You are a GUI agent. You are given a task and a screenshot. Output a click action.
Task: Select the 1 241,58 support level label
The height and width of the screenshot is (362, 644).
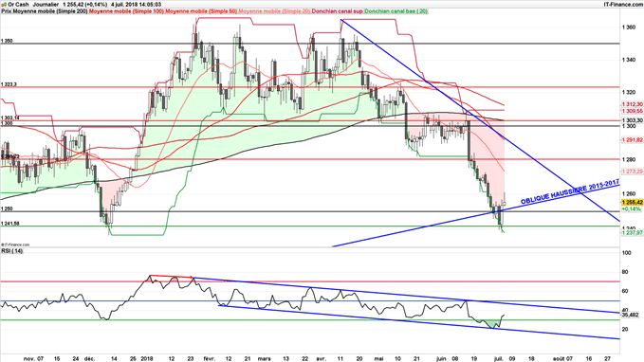[10, 224]
